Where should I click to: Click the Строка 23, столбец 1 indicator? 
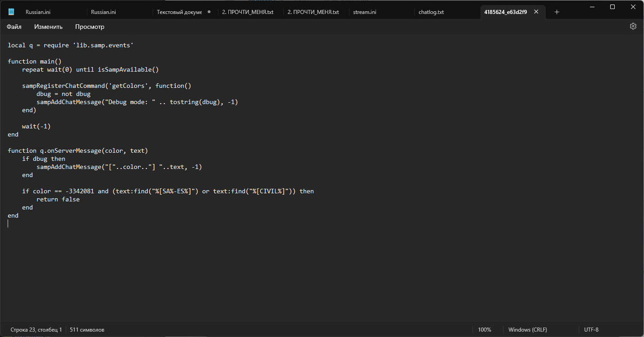coord(36,330)
